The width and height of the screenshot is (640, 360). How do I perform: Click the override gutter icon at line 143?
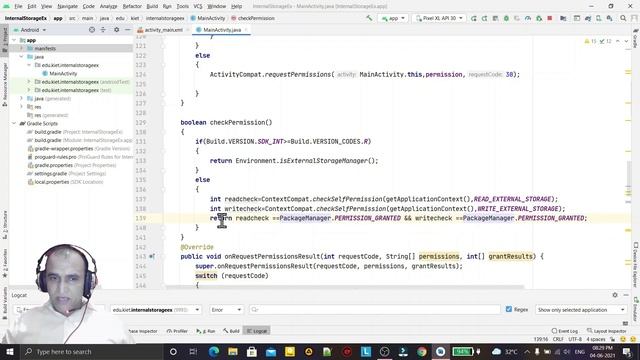[x=151, y=256]
